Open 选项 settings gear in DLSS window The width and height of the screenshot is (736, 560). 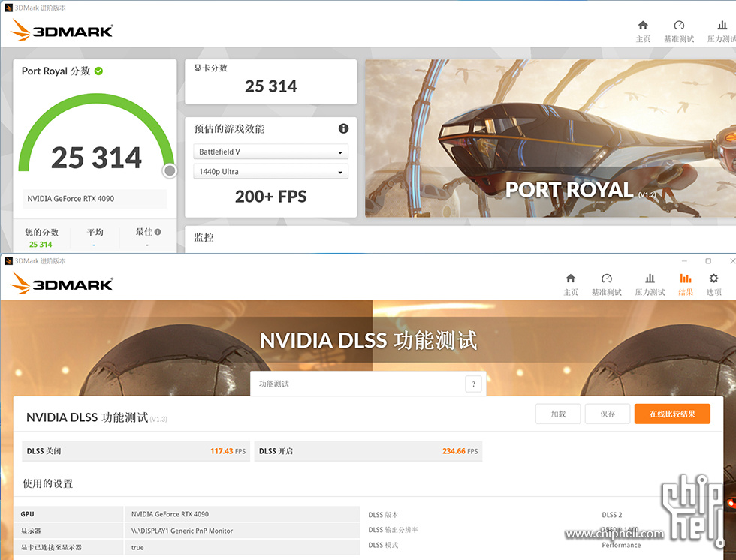pos(713,285)
